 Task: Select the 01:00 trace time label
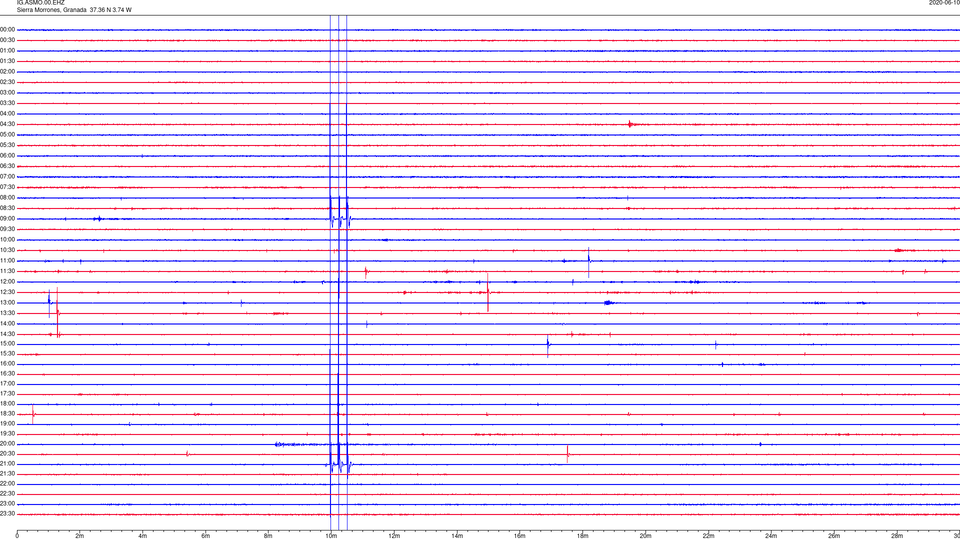[8, 51]
